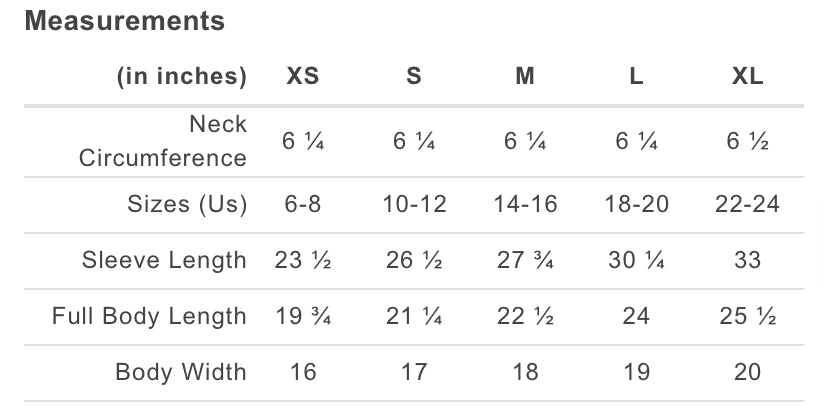Select the M size column header
Viewport: 828px width, 420px height.
click(x=525, y=76)
